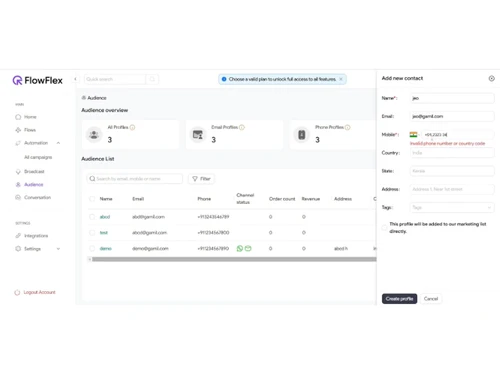
Task: Select the checkbox for abod row
Action: [92, 217]
